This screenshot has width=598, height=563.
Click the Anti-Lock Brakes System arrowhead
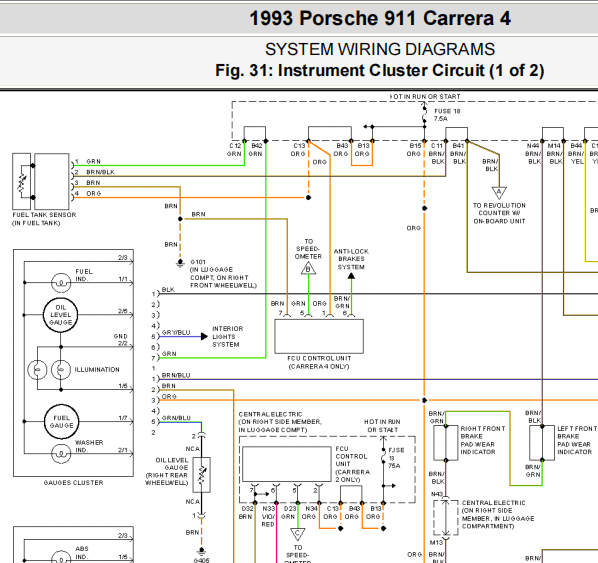(351, 276)
